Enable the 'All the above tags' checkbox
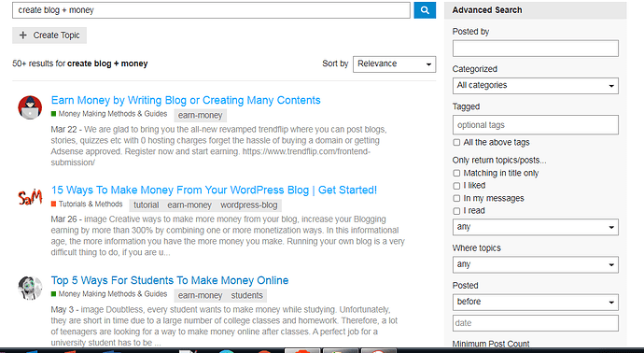This screenshot has width=644, height=353. click(456, 143)
